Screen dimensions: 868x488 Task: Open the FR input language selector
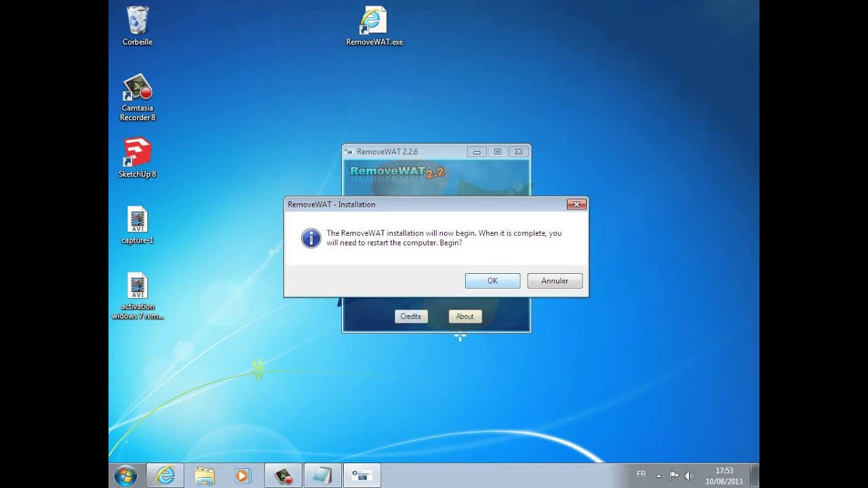tap(642, 474)
